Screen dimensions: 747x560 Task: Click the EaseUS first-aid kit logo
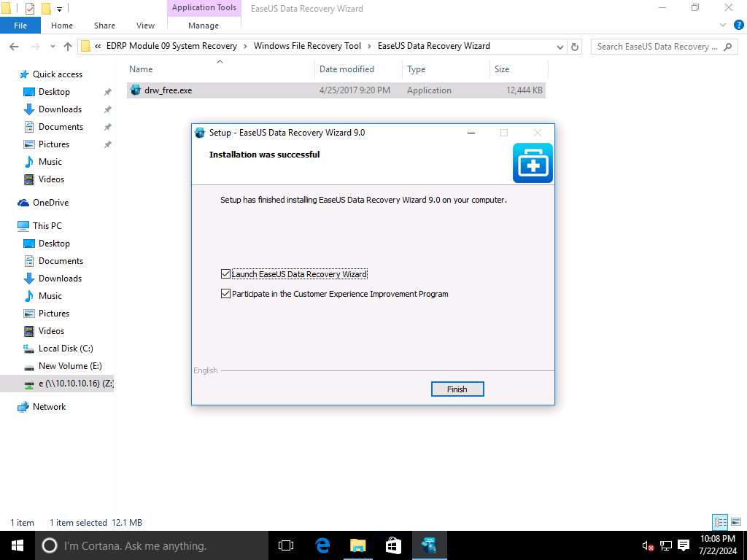pos(533,163)
